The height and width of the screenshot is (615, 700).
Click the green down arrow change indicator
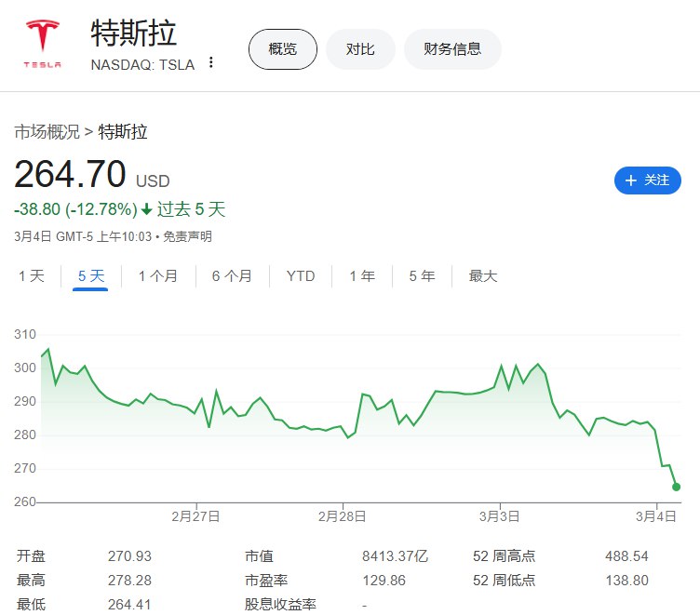point(146,209)
